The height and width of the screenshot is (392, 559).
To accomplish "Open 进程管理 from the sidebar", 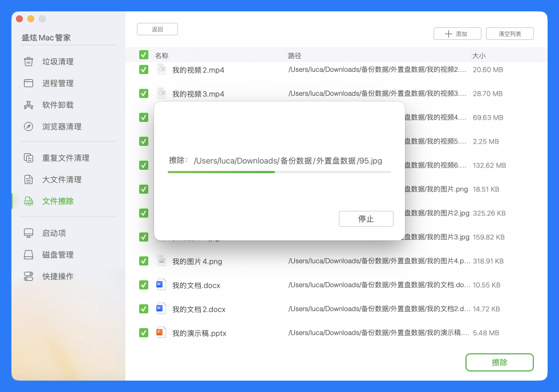I will coord(28,83).
